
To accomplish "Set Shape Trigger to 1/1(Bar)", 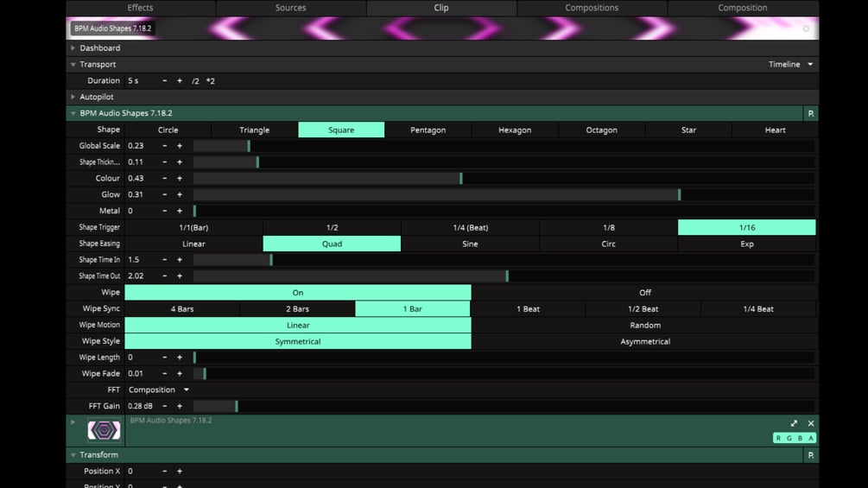I will [x=193, y=227].
